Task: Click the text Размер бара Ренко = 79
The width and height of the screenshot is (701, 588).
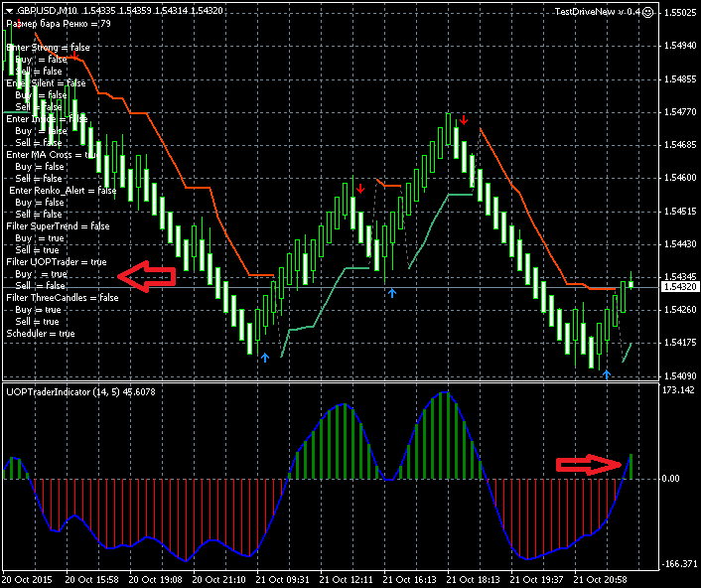Action: [x=59, y=24]
